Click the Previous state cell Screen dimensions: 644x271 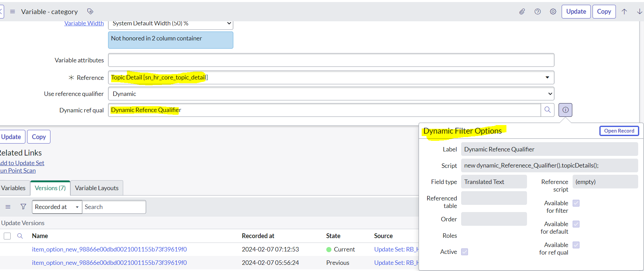pyautogui.click(x=338, y=263)
